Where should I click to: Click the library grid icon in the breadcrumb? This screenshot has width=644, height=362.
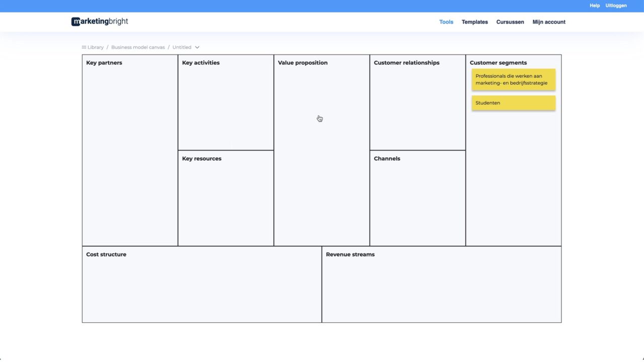click(x=84, y=47)
